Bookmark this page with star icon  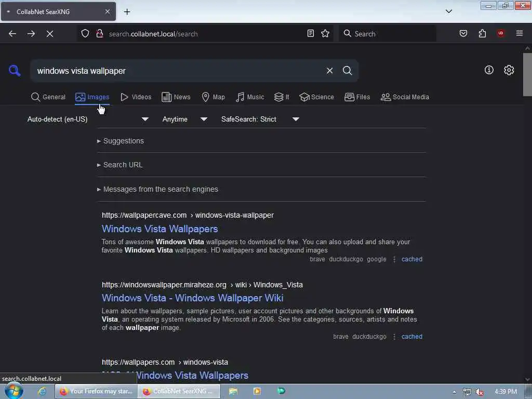pos(325,33)
